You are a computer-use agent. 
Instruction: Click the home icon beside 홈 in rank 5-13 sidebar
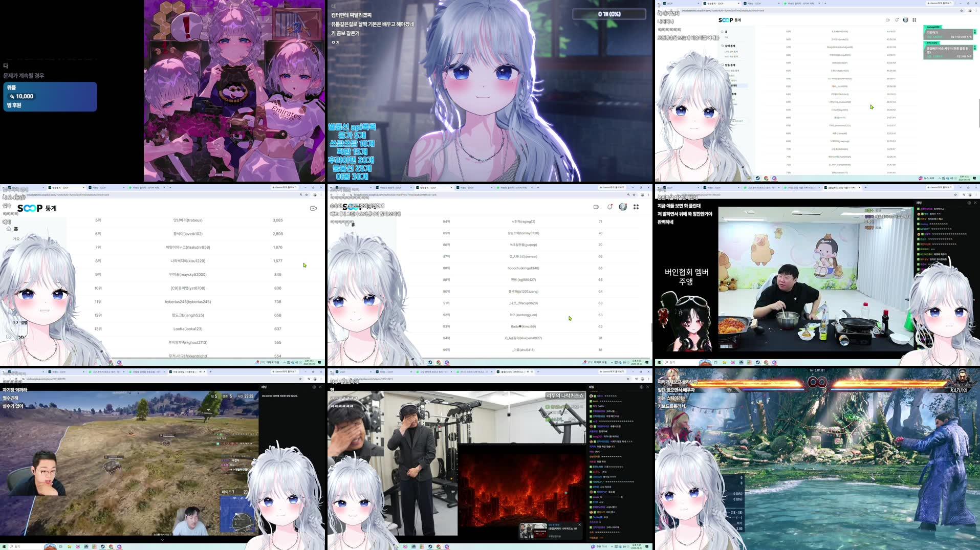click(x=9, y=229)
